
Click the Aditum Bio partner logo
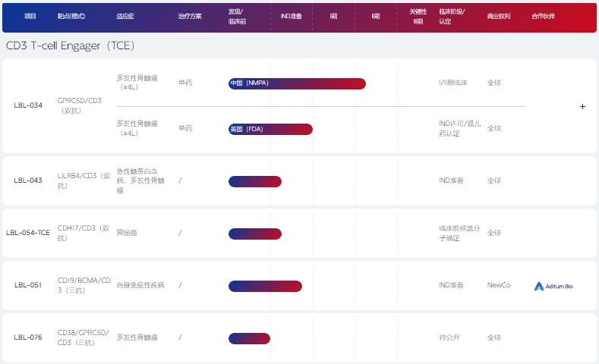click(x=553, y=286)
